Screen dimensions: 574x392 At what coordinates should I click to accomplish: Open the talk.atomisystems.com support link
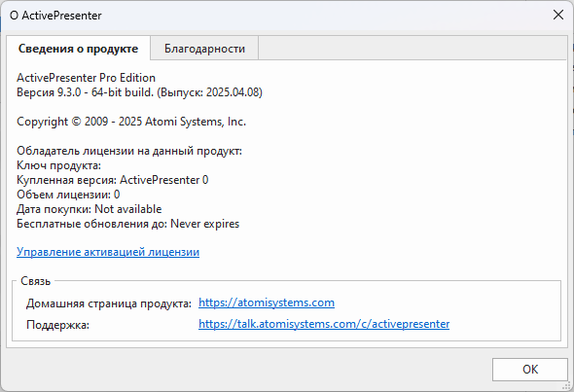click(x=324, y=324)
